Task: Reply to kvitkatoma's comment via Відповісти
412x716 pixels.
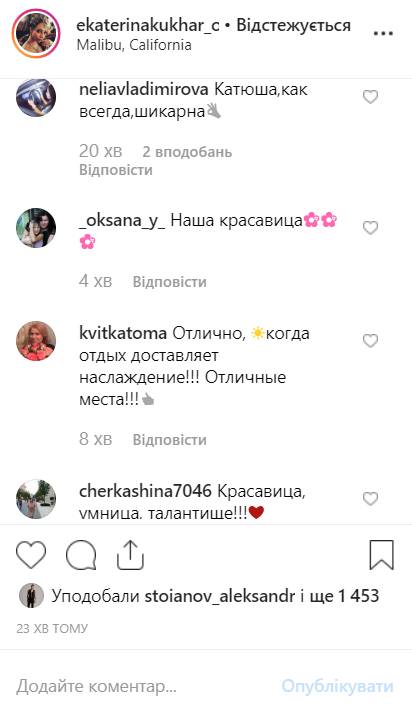Action: pos(169,440)
